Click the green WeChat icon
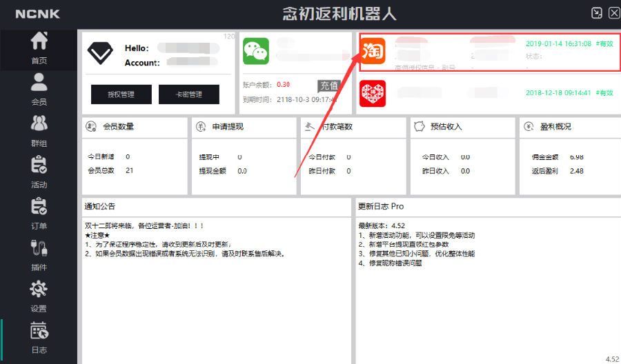 click(256, 51)
